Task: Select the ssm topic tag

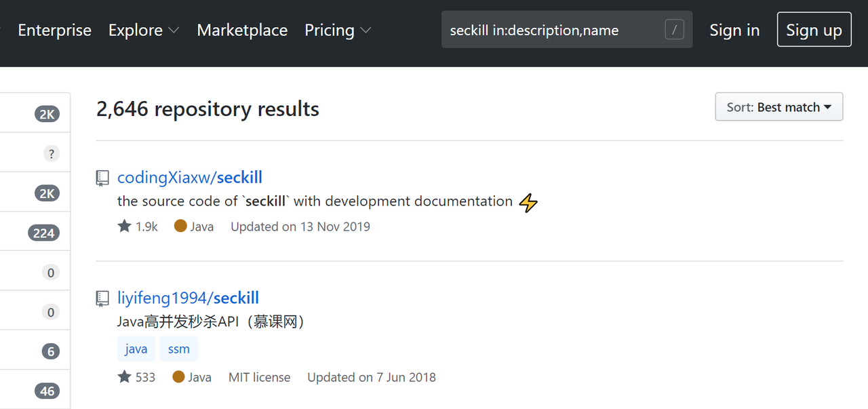Action: (x=179, y=349)
